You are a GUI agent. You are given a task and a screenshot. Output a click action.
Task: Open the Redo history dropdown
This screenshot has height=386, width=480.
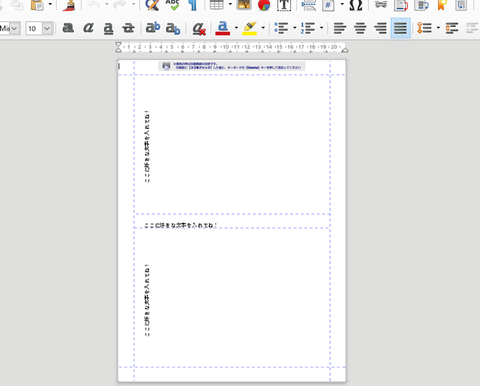click(133, 5)
